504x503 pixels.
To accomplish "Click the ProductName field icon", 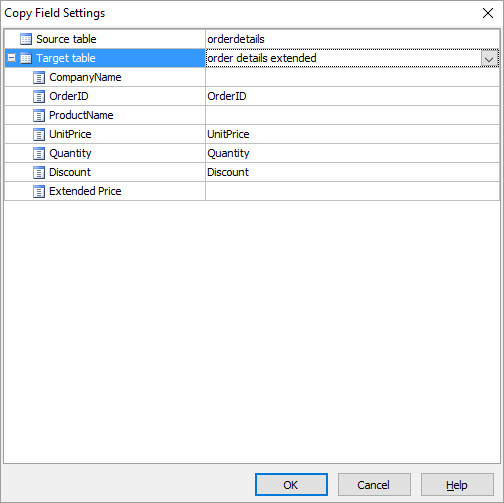I will [39, 115].
